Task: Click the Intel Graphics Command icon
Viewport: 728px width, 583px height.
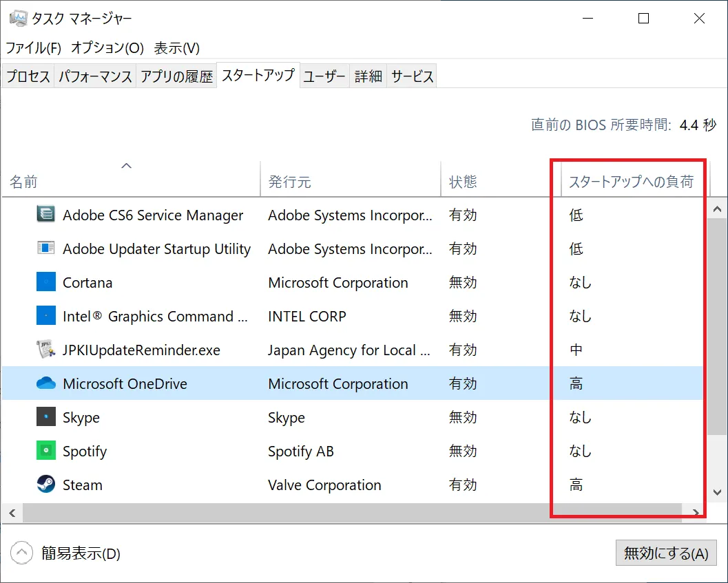Action: pos(45,316)
